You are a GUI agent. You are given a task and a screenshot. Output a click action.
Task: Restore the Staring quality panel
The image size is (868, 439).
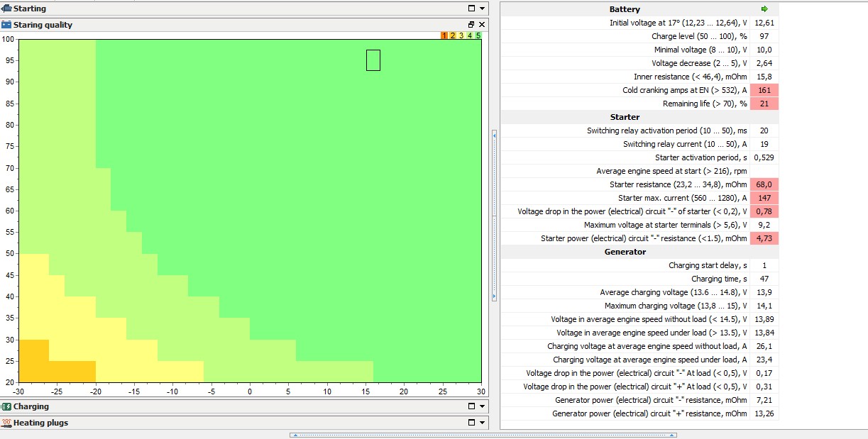471,25
